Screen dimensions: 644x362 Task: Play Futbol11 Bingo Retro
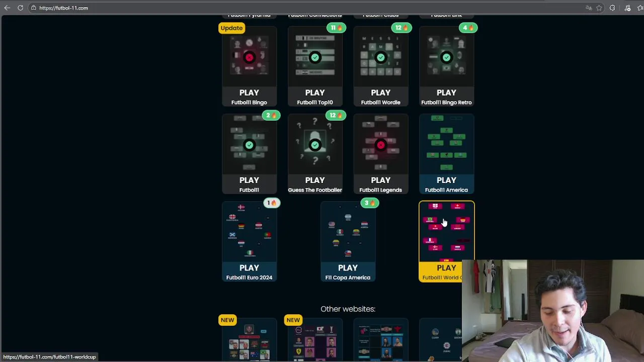click(446, 93)
